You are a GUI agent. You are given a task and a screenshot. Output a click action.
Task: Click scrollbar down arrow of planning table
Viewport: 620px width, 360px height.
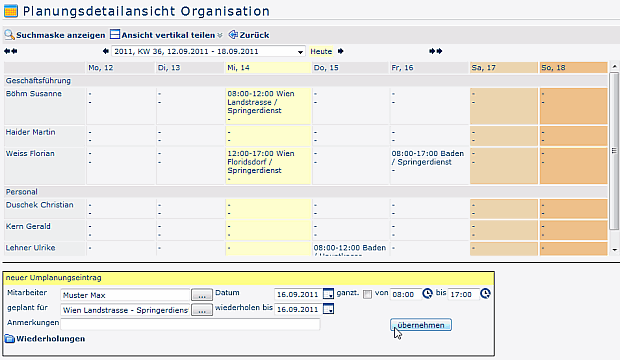(x=614, y=250)
